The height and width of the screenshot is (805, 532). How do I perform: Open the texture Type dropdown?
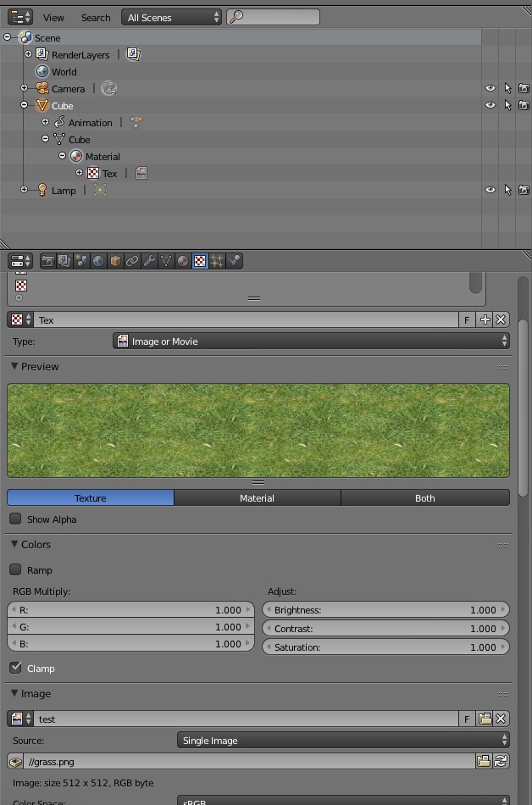[x=311, y=341]
